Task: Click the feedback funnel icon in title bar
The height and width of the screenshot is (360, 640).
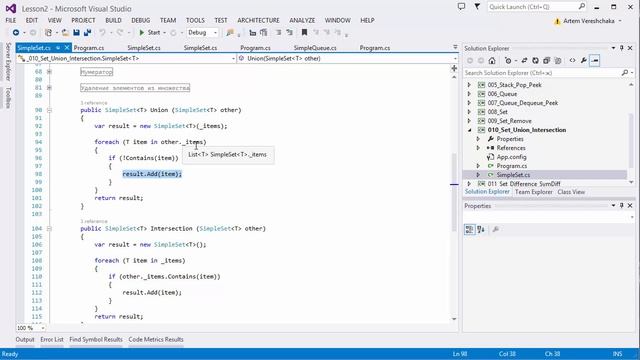Action: pos(477,7)
